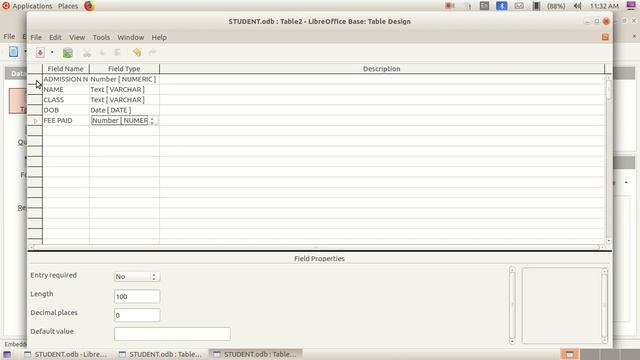Viewport: 640px width, 360px height.
Task: Click the Field Name column header
Action: (x=66, y=69)
